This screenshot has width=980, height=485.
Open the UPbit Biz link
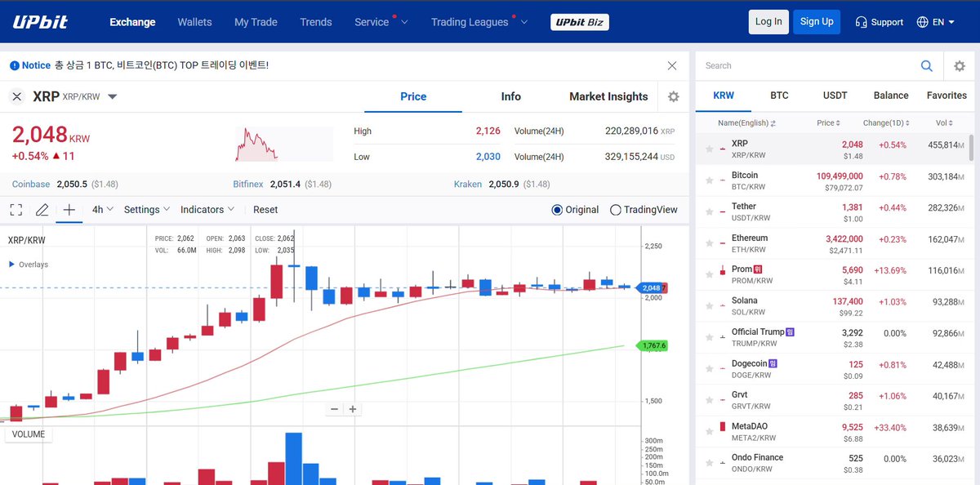(579, 22)
